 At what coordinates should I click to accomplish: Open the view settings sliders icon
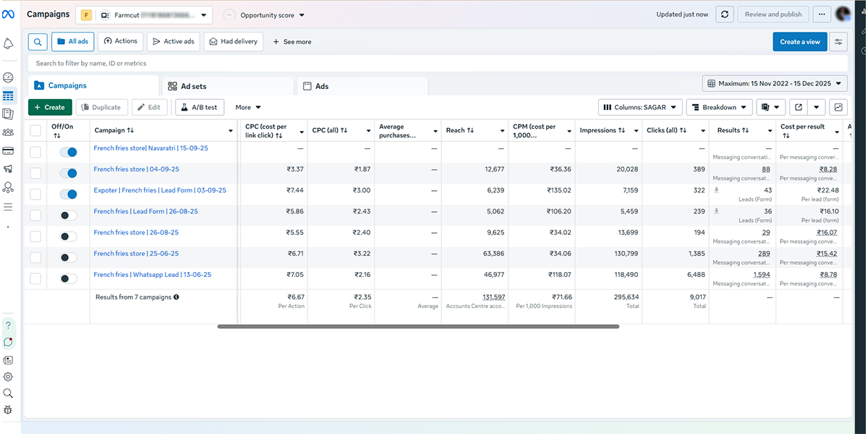pos(838,42)
